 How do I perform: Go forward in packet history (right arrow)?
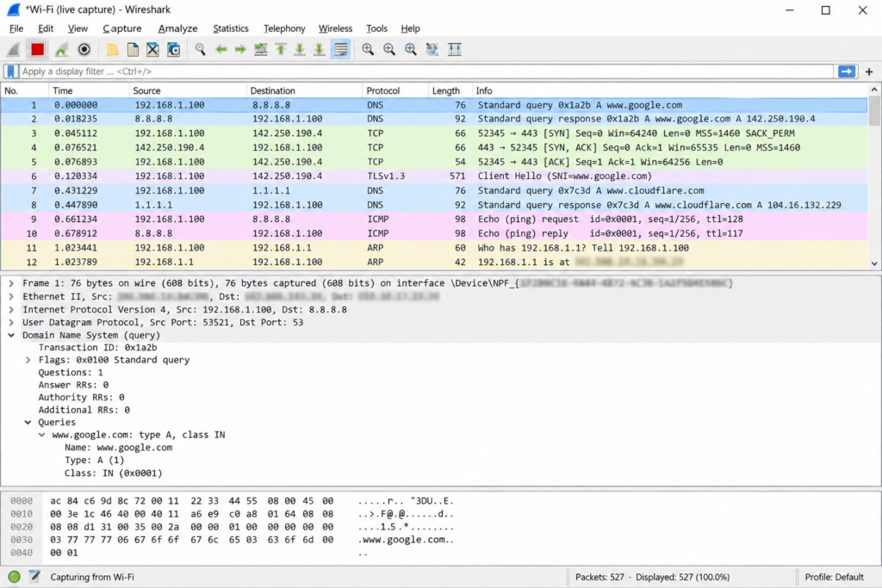click(240, 49)
